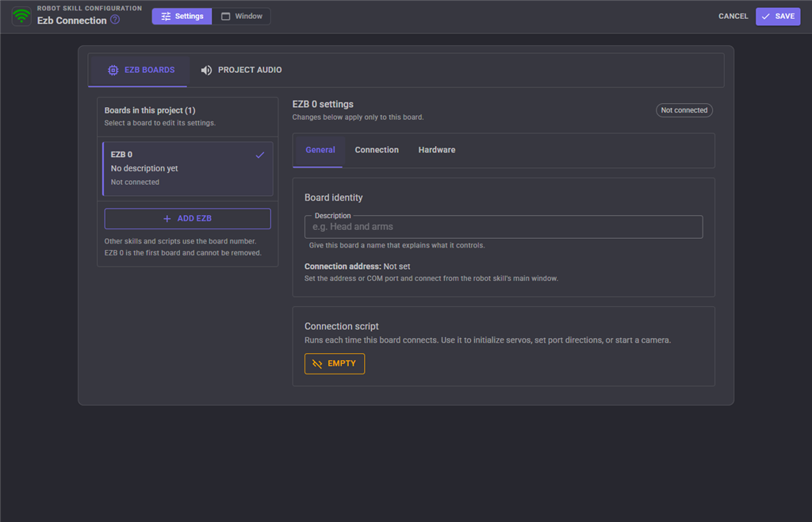Select the EZB 0 board card
This screenshot has height=522, width=812.
click(188, 169)
